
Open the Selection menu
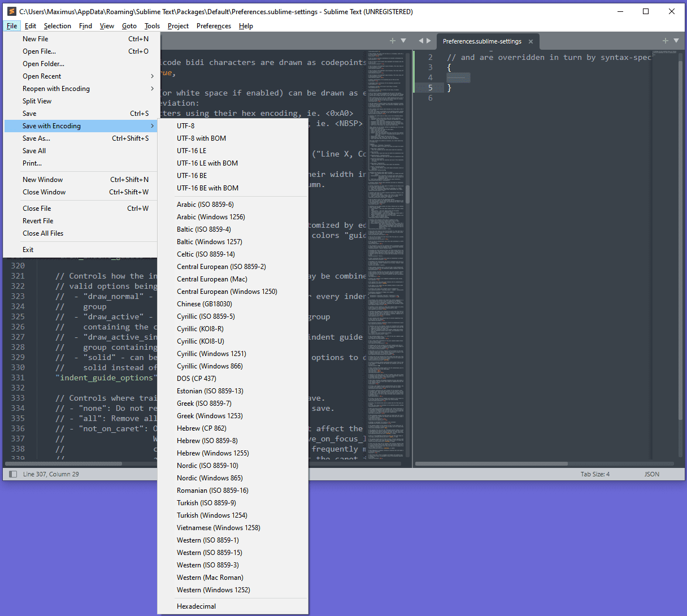point(58,26)
